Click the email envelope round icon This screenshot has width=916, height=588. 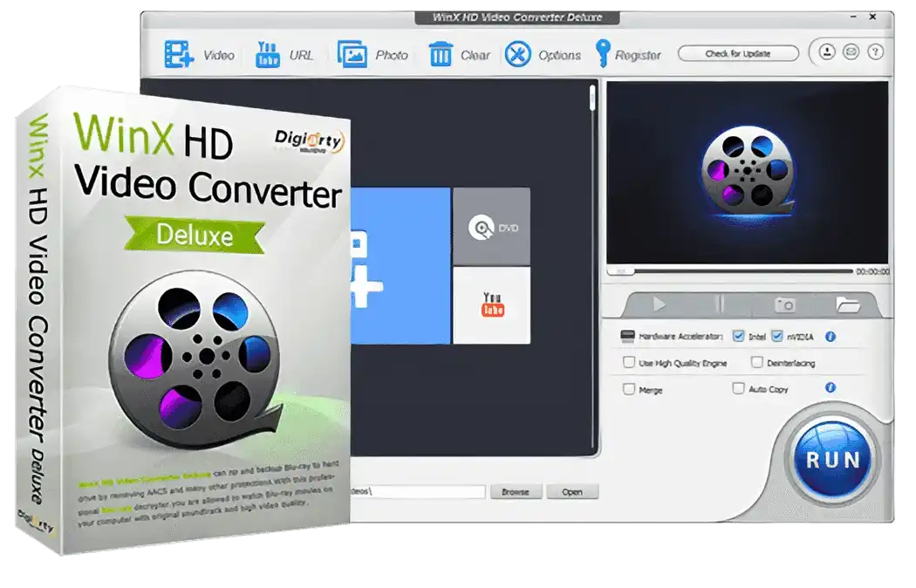[x=851, y=52]
